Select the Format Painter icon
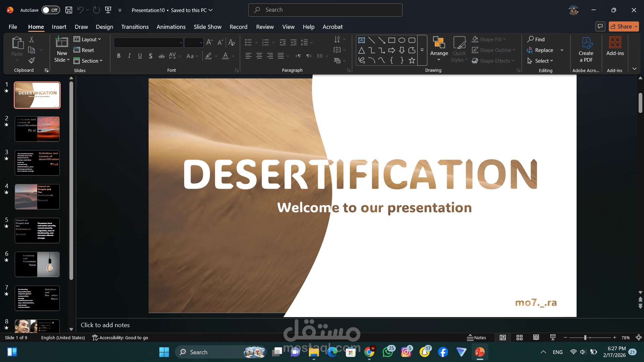644x362 pixels. [x=31, y=61]
